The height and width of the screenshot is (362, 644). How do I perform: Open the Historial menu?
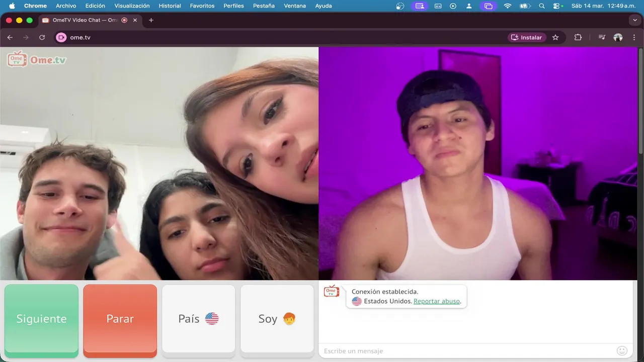pos(170,6)
